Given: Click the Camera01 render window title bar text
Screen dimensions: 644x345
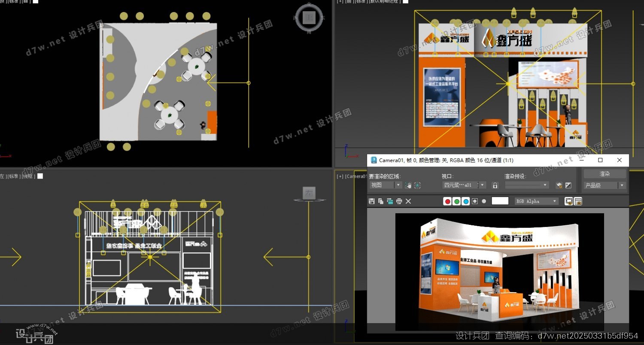Looking at the screenshot, I should pyautogui.click(x=446, y=160).
